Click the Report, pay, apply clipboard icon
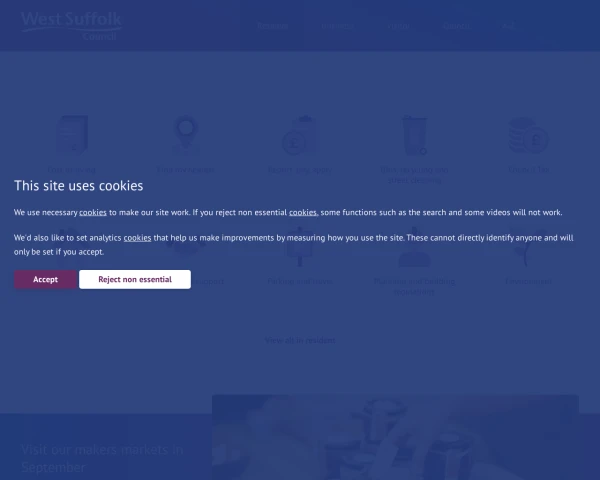Screen dimensions: 600x480 [x=300, y=135]
